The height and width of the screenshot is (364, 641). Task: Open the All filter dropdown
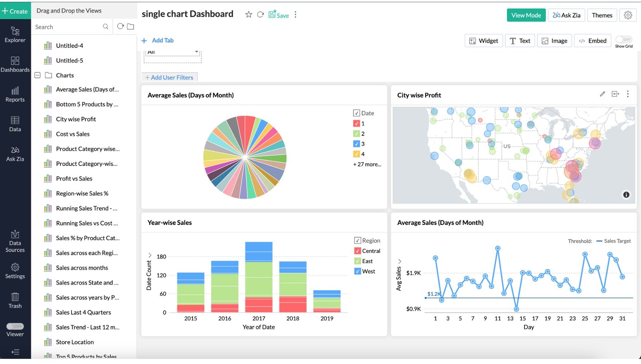click(x=172, y=52)
